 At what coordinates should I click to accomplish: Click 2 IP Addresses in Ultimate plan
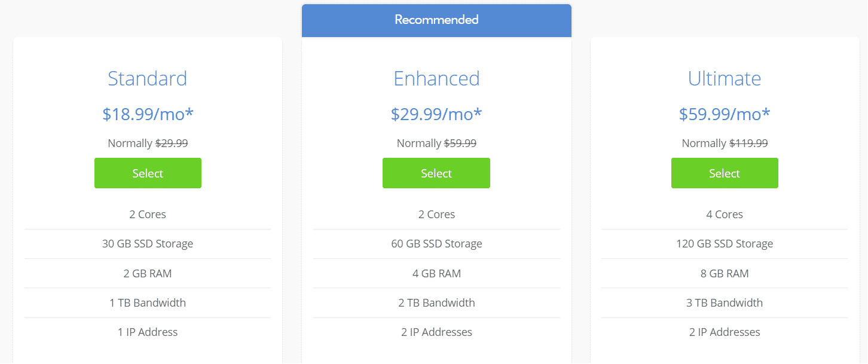click(725, 332)
